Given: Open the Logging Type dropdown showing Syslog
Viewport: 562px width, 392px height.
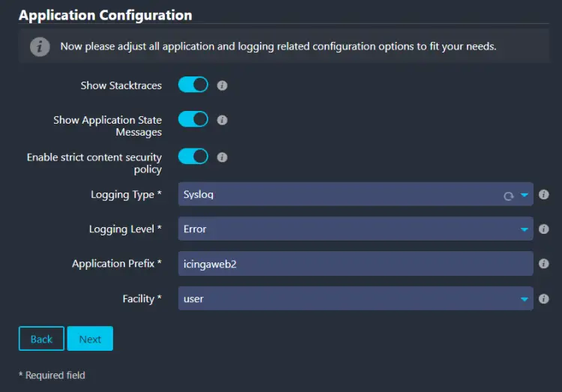Looking at the screenshot, I should click(345, 194).
